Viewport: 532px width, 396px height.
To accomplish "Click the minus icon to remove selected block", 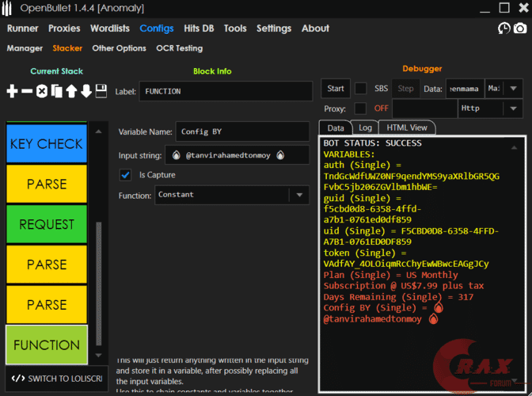I will [x=27, y=91].
